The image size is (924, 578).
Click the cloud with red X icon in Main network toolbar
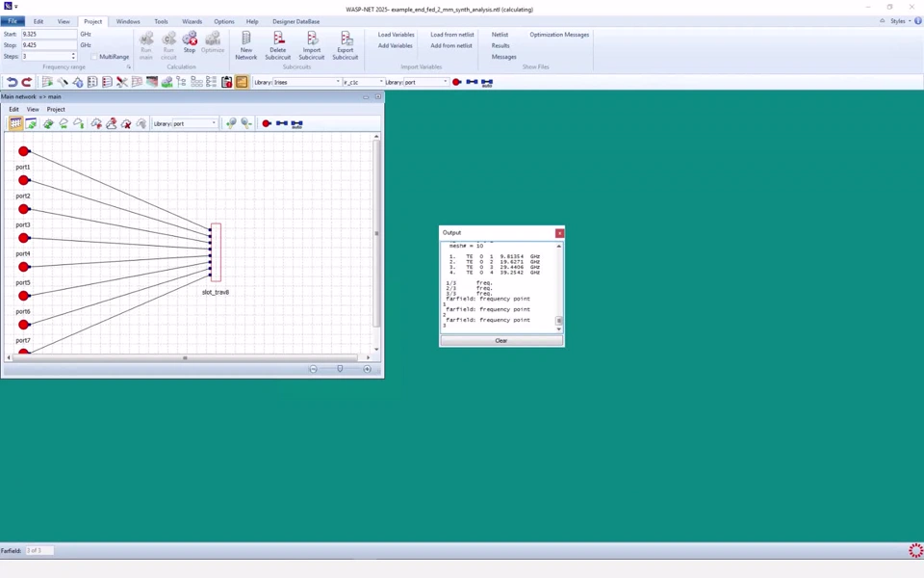point(126,123)
